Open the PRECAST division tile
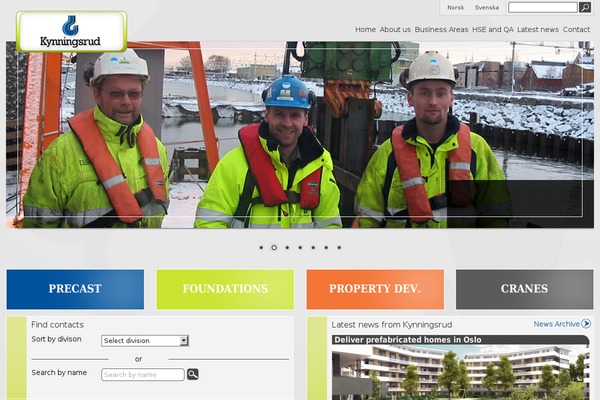 (x=75, y=289)
